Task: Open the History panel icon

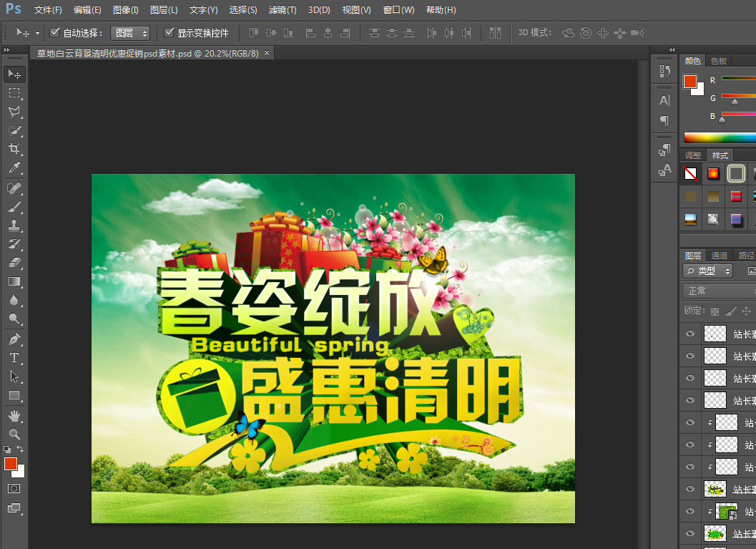Action: pyautogui.click(x=665, y=72)
